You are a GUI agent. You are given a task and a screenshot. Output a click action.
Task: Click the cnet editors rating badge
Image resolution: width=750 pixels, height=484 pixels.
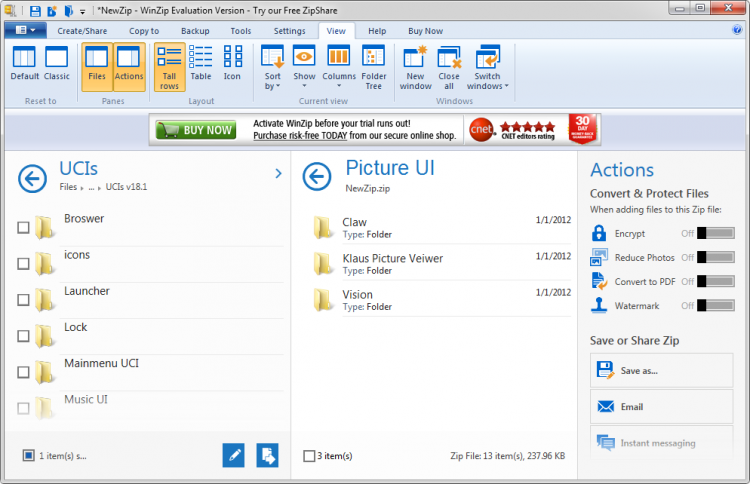pos(512,130)
